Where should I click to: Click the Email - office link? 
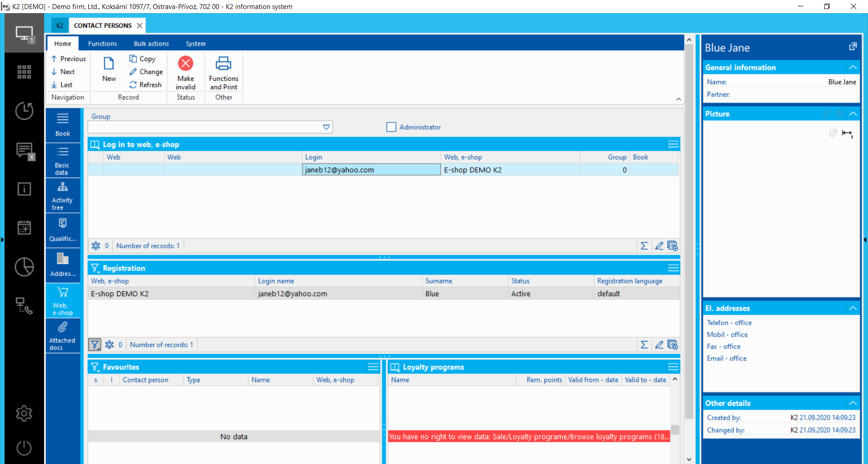pyautogui.click(x=726, y=358)
